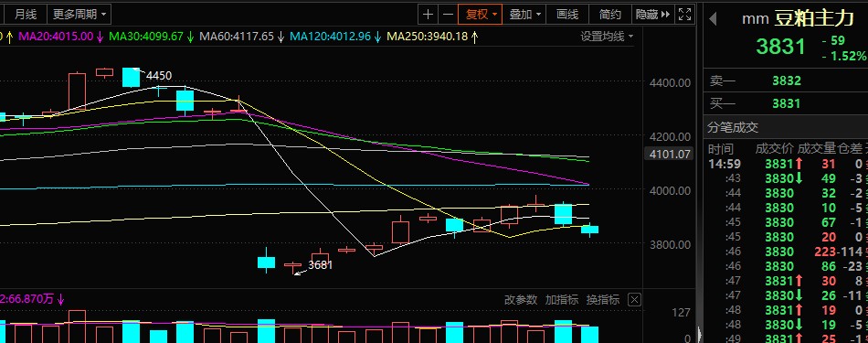Go back using the left triangle arrow
This screenshot has height=343, width=868.
[x=713, y=19]
